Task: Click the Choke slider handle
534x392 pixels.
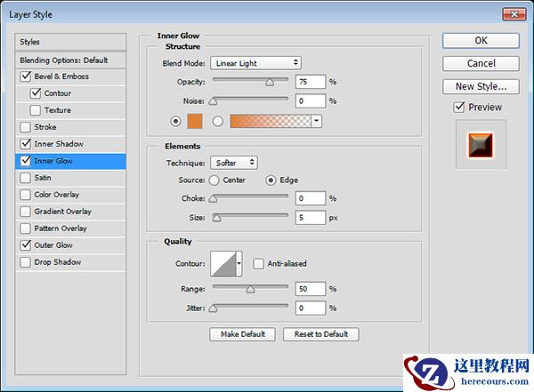Action: pos(214,199)
